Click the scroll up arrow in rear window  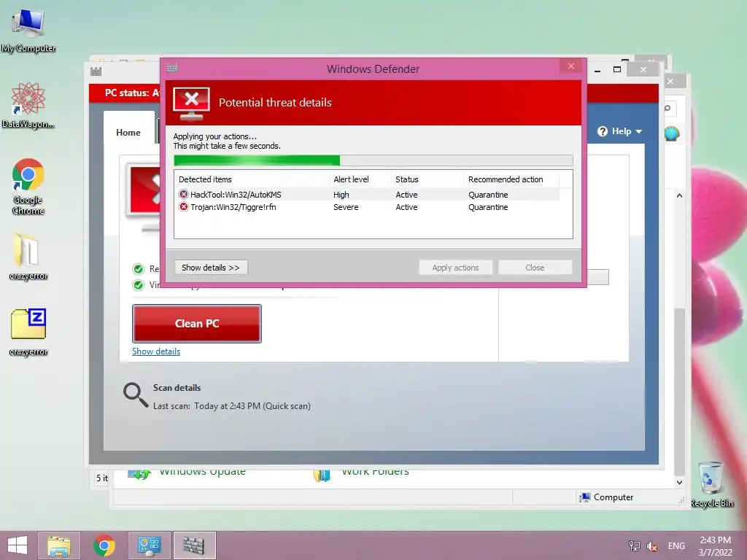(x=679, y=195)
